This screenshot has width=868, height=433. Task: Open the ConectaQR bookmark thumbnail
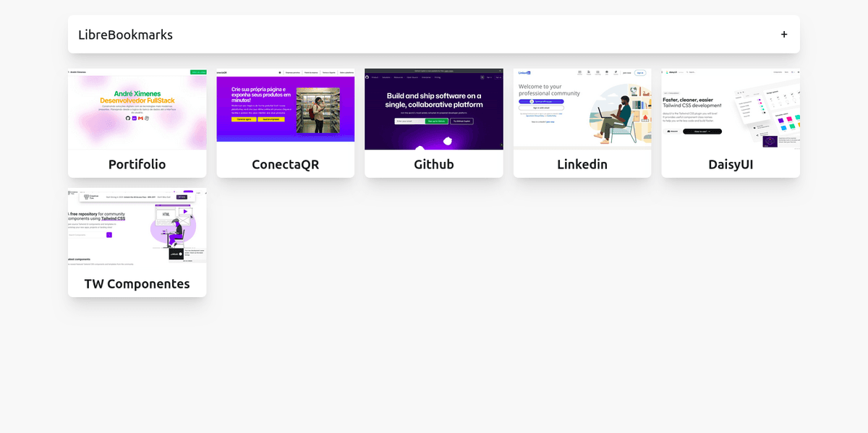pos(286,109)
